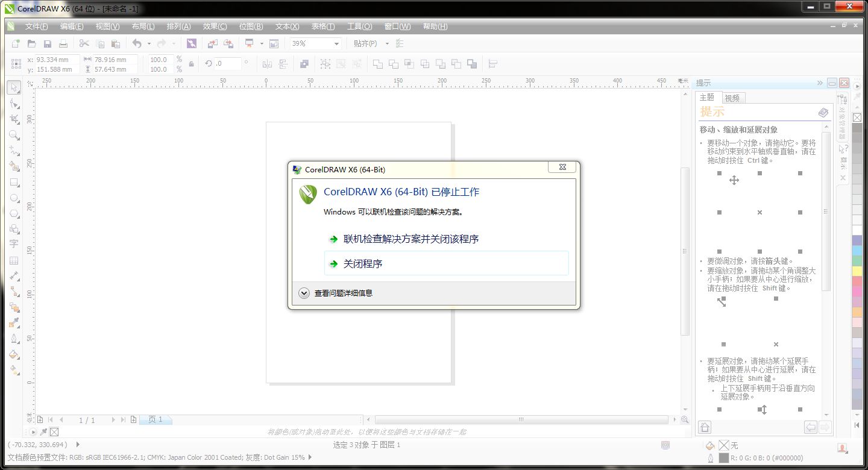
Task: Click 关闭程序 to close the program
Action: pos(446,263)
